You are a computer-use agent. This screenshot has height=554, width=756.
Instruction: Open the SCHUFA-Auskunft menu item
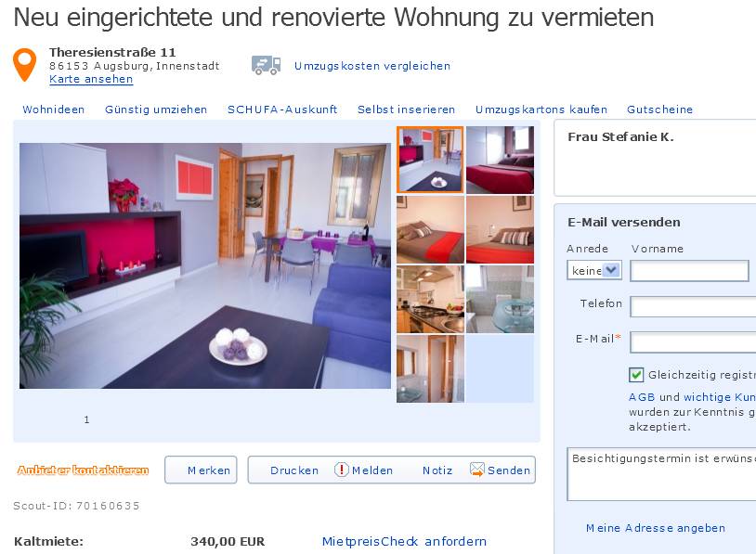tap(282, 110)
